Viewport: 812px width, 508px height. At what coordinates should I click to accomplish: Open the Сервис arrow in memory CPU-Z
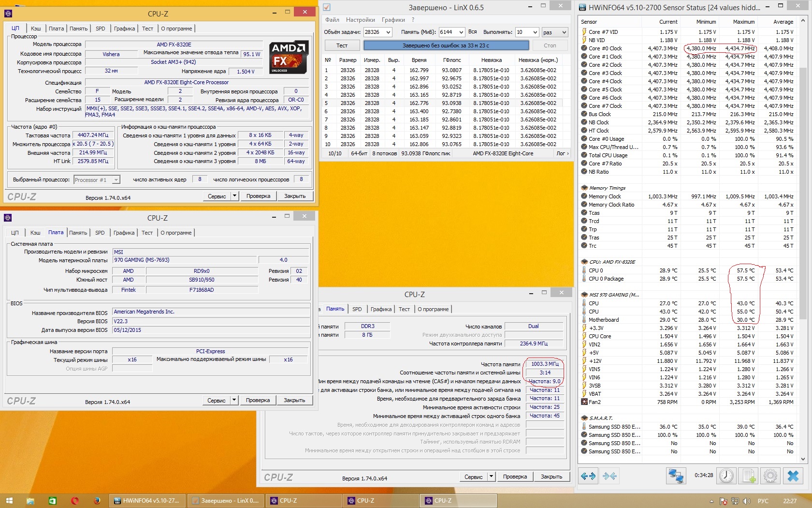(491, 477)
